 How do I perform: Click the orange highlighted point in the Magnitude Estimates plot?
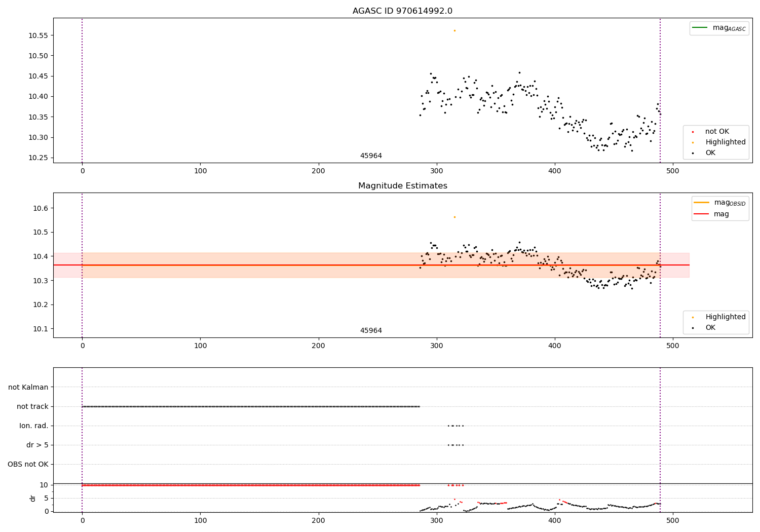454,217
